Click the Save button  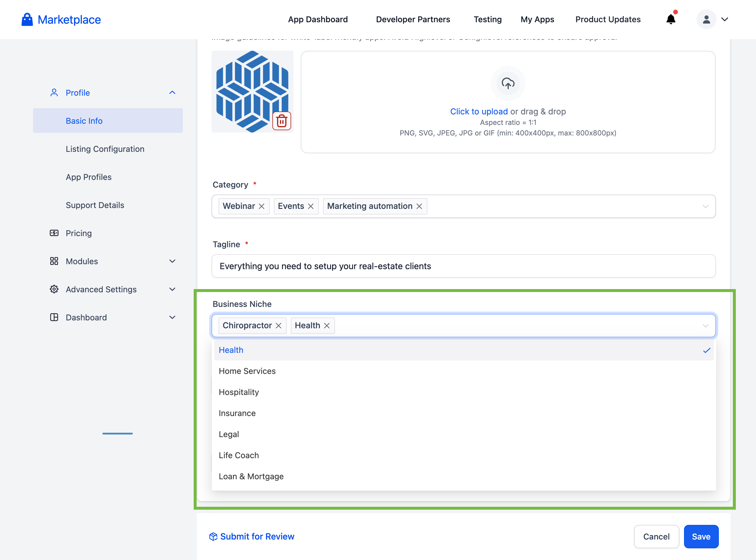click(701, 536)
